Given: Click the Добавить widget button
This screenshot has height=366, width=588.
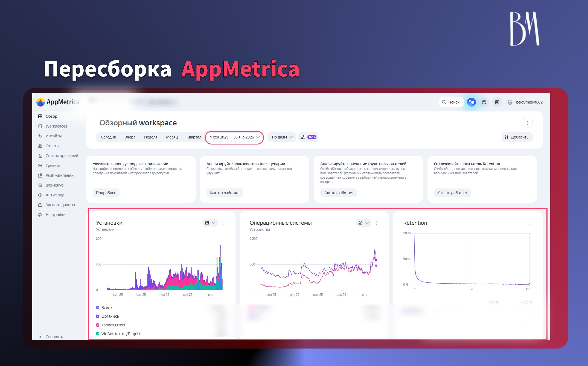Looking at the screenshot, I should (x=517, y=137).
